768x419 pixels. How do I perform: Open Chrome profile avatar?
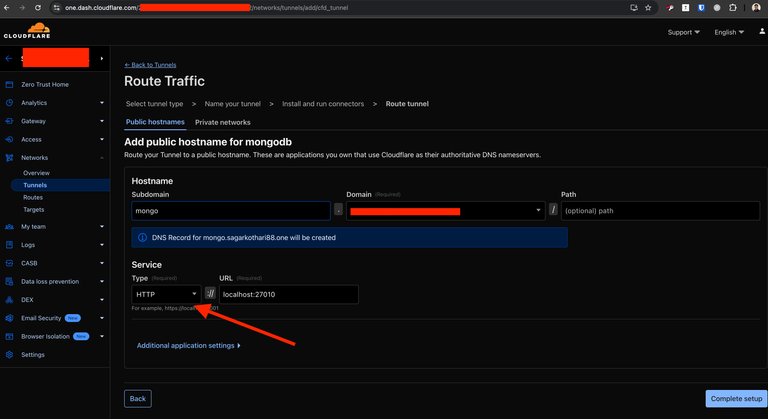[x=756, y=7]
